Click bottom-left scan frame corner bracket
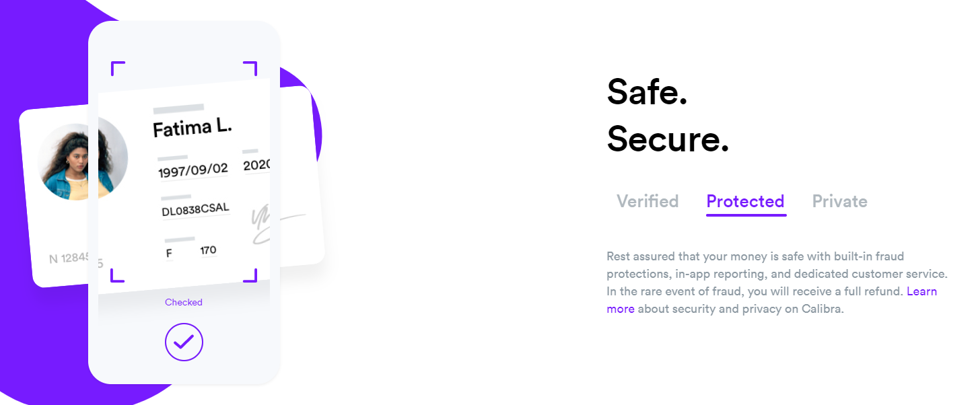The image size is (980, 405). (117, 275)
